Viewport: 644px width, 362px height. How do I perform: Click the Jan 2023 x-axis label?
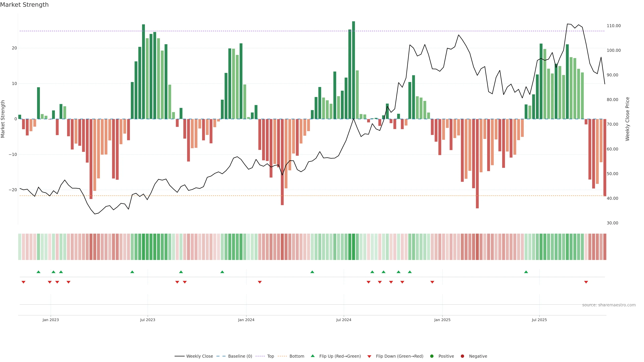pos(50,320)
